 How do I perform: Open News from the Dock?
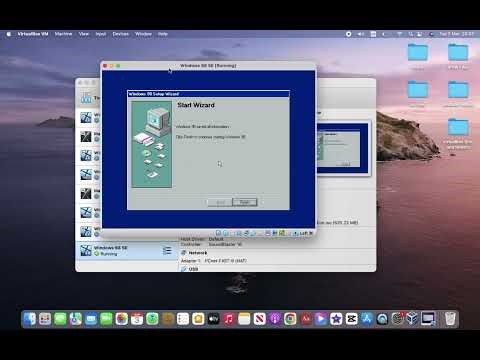(x=260, y=319)
